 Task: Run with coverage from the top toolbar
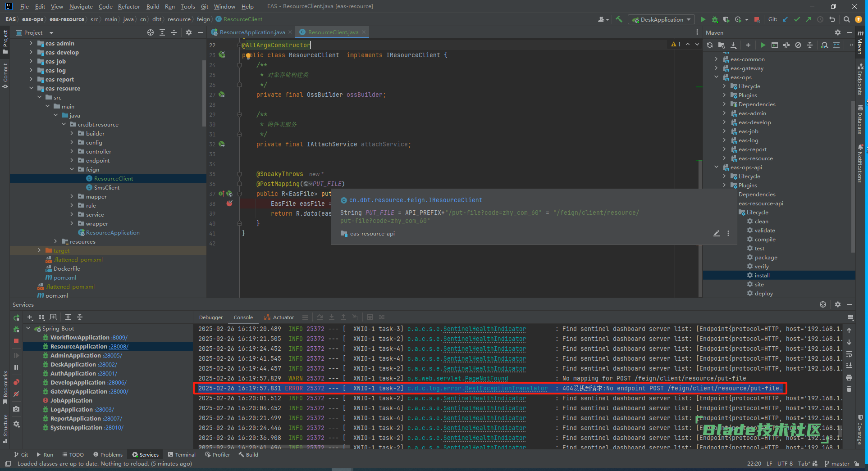click(x=726, y=19)
